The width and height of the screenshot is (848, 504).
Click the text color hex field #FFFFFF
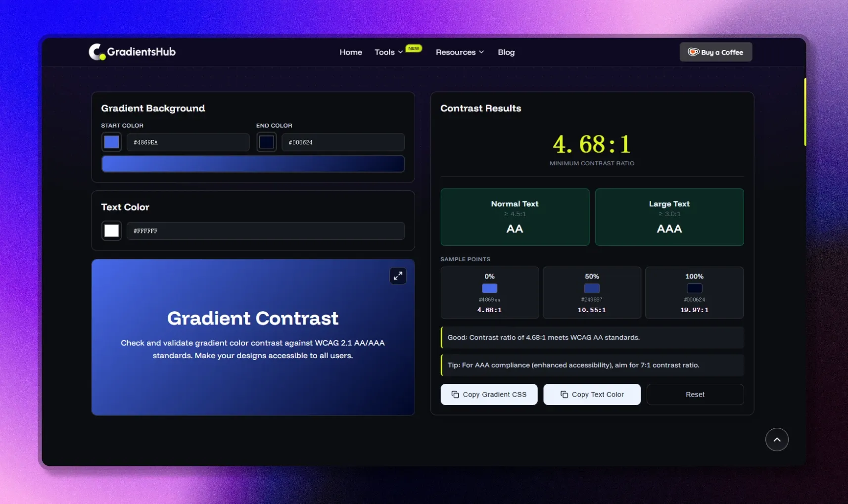pyautogui.click(x=266, y=231)
